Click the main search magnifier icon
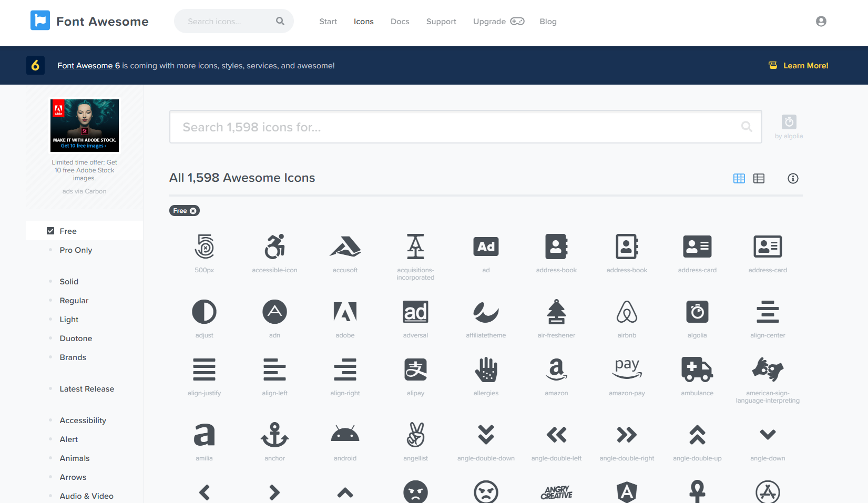Image resolution: width=868 pixels, height=503 pixels. coord(747,127)
